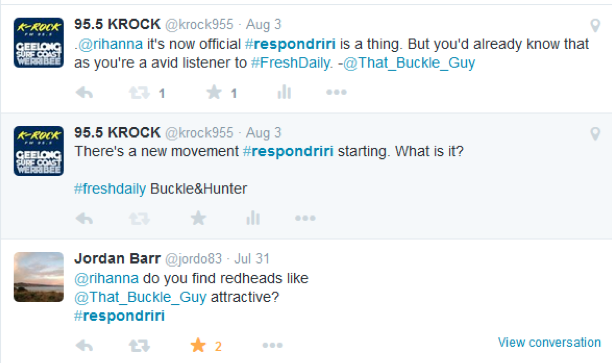This screenshot has height=363, width=612.
Task: Star the 'What is it?' tweet
Action: coord(198,218)
